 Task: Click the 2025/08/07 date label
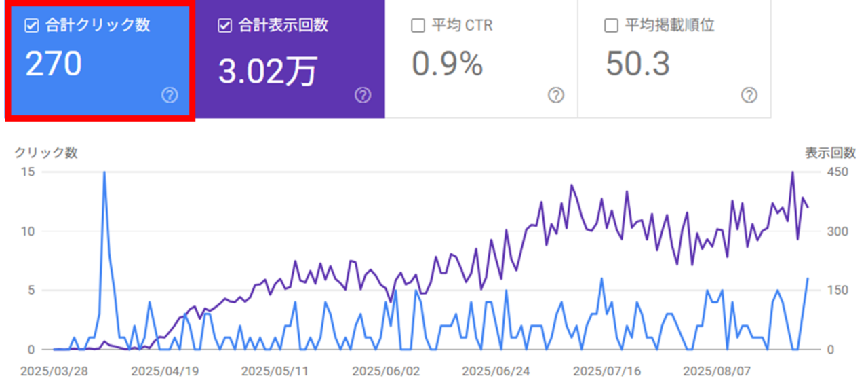717,371
